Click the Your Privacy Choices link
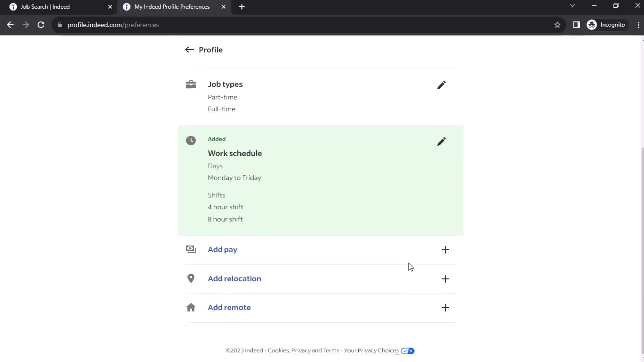The height and width of the screenshot is (362, 644). (x=372, y=350)
